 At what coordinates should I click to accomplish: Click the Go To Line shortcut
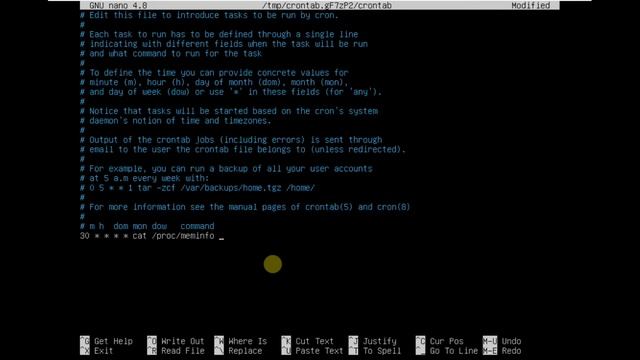pyautogui.click(x=453, y=351)
